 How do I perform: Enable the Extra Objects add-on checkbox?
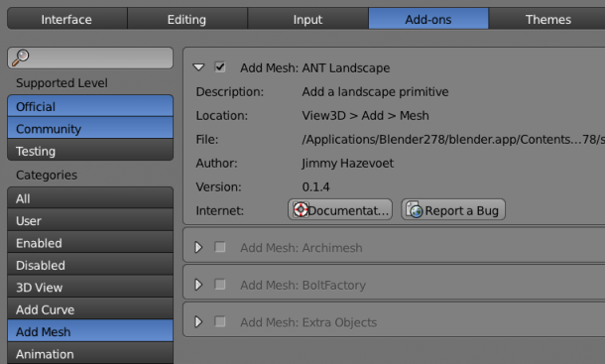[220, 321]
